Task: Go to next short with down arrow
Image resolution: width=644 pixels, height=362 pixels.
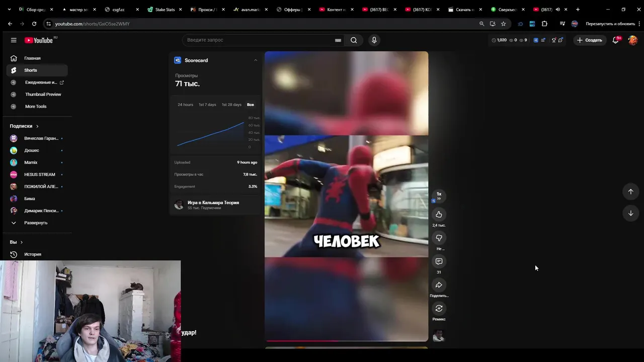Action: pos(630,213)
